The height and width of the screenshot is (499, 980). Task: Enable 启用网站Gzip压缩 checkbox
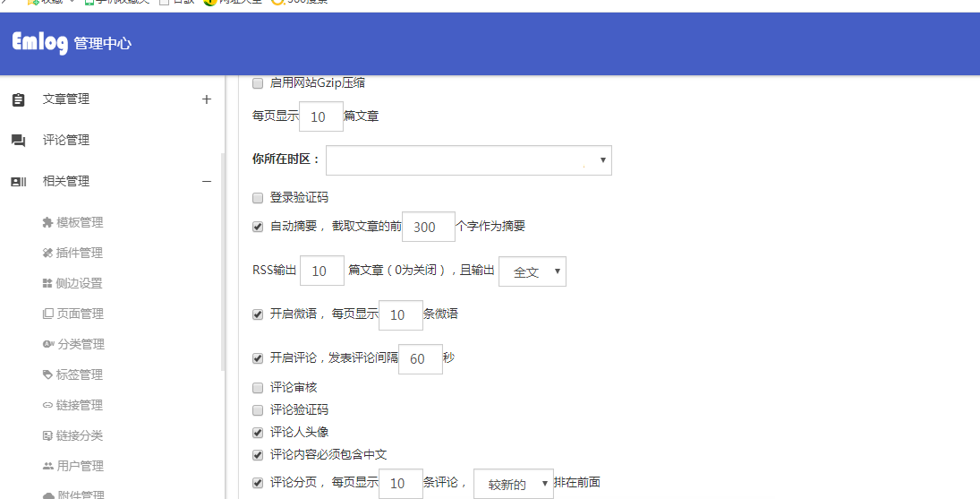coord(258,83)
